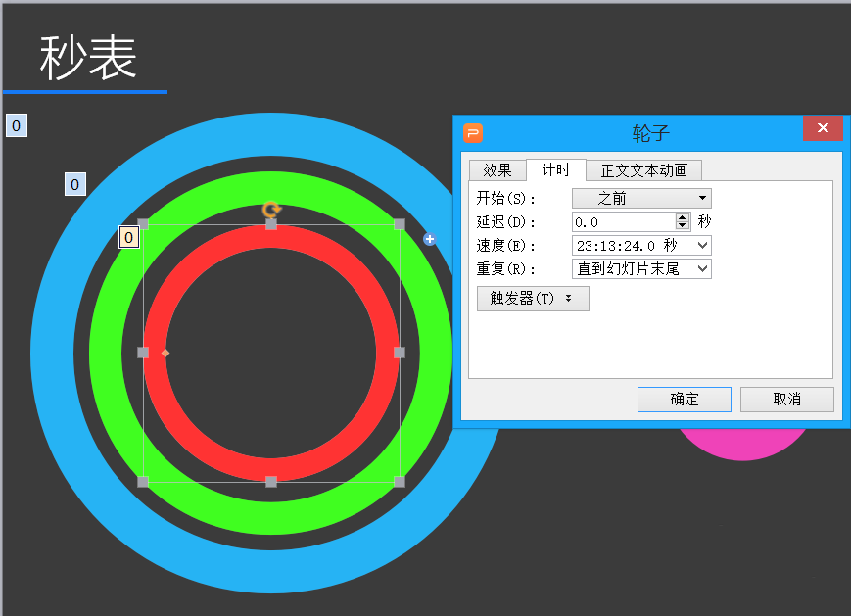Cancel with the 取消 button
Image resolution: width=851 pixels, height=616 pixels.
(x=787, y=400)
